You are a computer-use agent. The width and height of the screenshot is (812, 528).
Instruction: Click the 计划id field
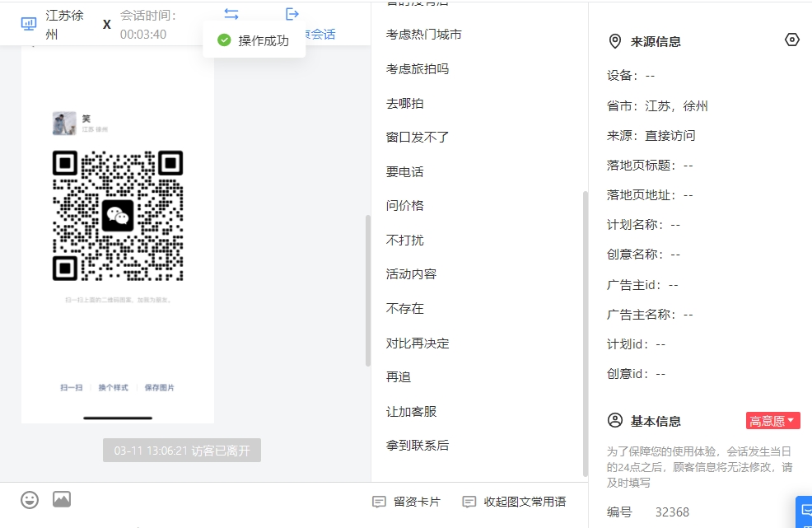pos(636,344)
